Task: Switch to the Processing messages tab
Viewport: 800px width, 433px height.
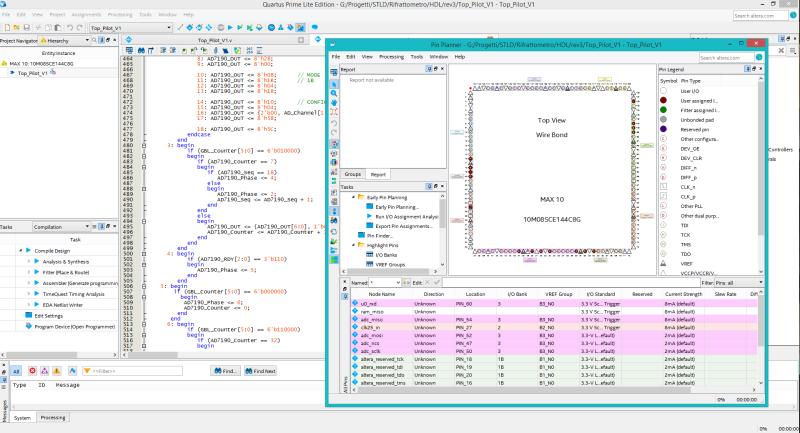Action: [x=53, y=418]
